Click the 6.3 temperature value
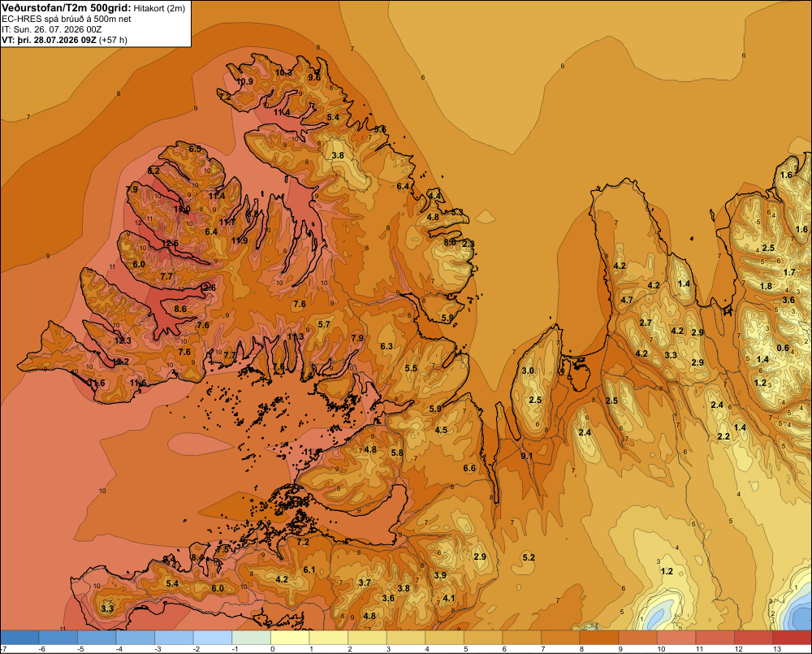The image size is (812, 654). [x=387, y=346]
